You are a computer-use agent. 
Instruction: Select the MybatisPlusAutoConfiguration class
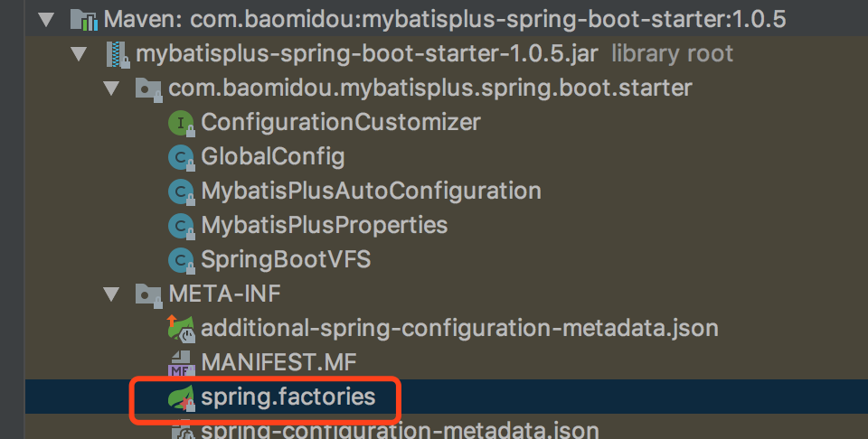pyautogui.click(x=371, y=191)
